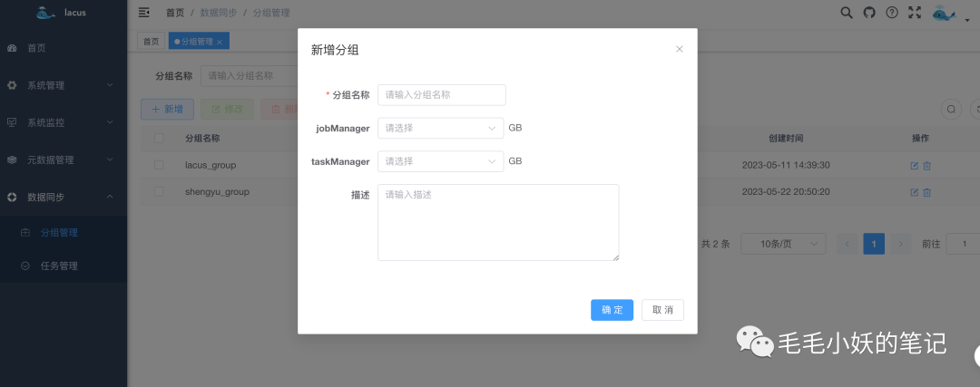Open the search icon in the header
Image resolution: width=980 pixels, height=387 pixels.
[x=847, y=13]
